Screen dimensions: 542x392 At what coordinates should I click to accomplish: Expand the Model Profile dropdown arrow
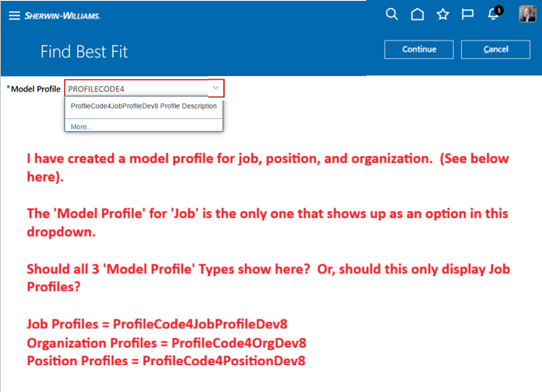click(x=216, y=87)
